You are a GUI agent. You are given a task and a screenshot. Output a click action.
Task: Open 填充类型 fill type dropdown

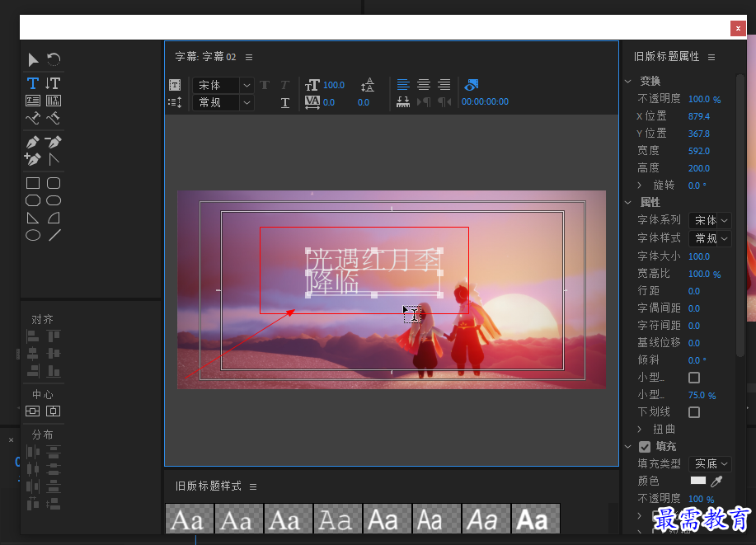pyautogui.click(x=710, y=463)
